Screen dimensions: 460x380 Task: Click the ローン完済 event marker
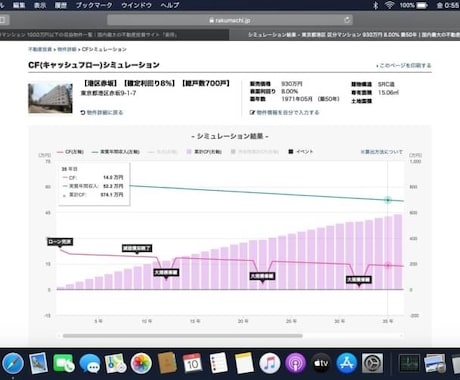pos(60,242)
